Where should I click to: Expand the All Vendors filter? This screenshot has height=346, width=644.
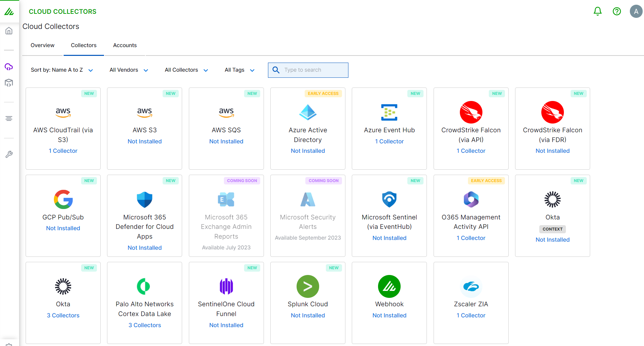click(129, 70)
